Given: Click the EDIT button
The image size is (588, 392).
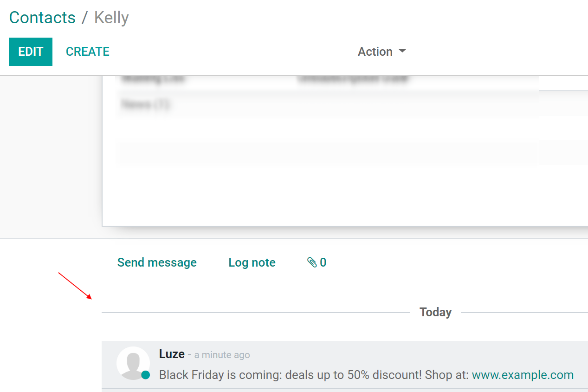Looking at the screenshot, I should click(31, 52).
